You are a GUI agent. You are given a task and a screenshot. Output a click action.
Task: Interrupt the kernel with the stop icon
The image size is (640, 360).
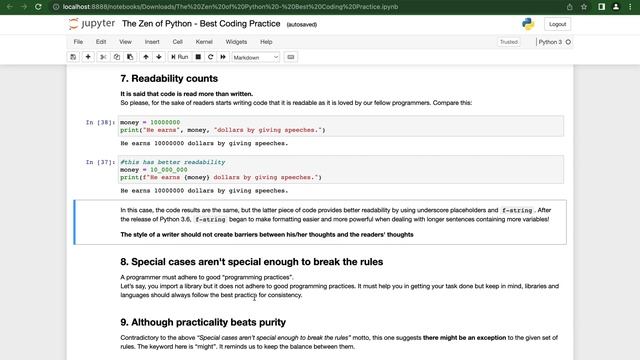coord(198,57)
